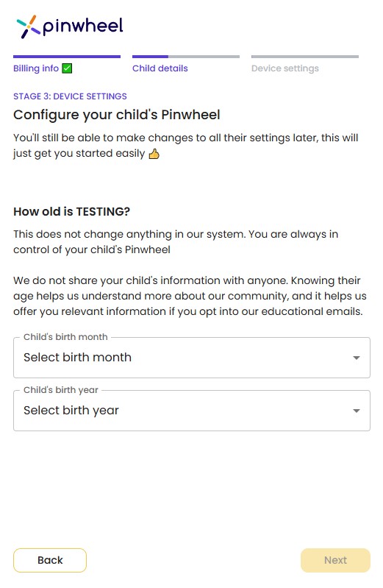Click the "Child's birth year" field label

click(61, 390)
